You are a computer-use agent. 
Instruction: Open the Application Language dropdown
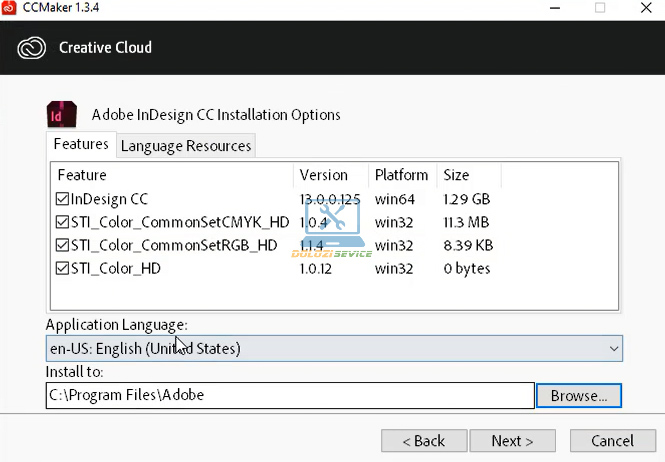point(334,348)
